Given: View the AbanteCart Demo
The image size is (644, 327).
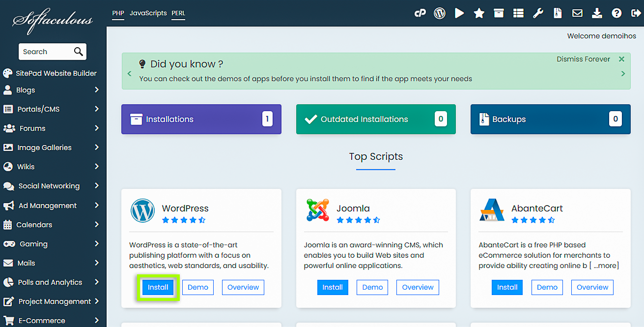Looking at the screenshot, I should coord(547,287).
